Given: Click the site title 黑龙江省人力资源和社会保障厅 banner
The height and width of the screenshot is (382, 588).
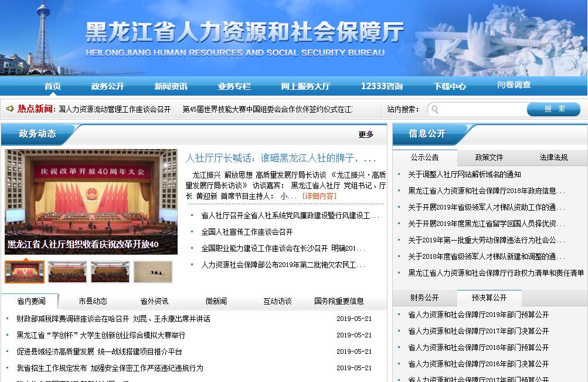Looking at the screenshot, I should pyautogui.click(x=244, y=32).
